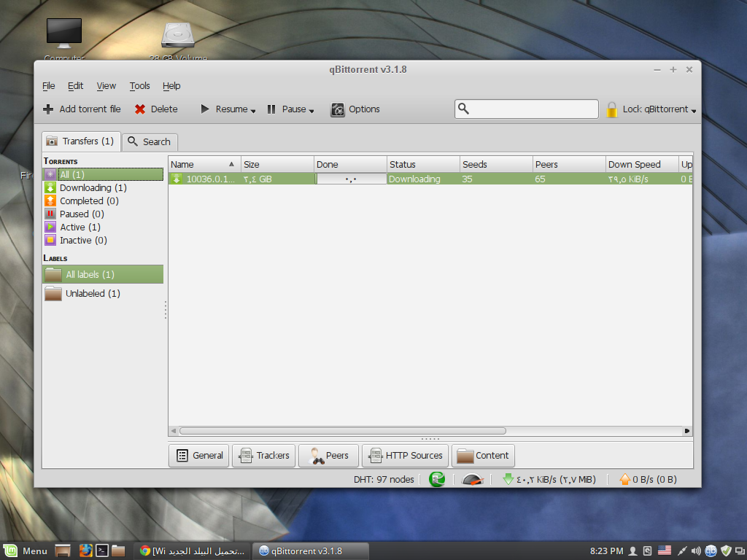
Task: Sort by Status column header
Action: pos(423,164)
